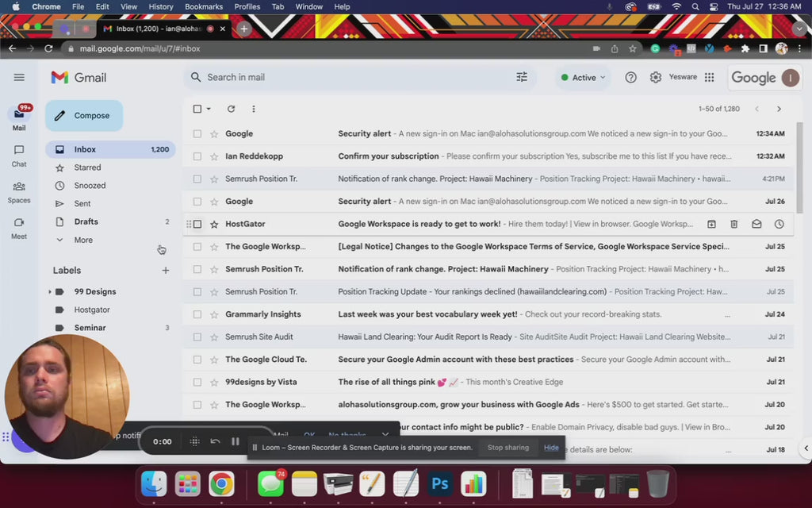
Task: Show search options filter icon
Action: tap(522, 77)
